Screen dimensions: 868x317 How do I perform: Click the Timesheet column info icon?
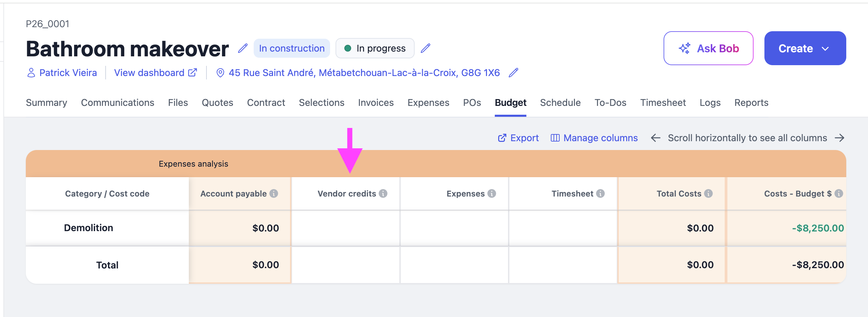[x=600, y=193]
